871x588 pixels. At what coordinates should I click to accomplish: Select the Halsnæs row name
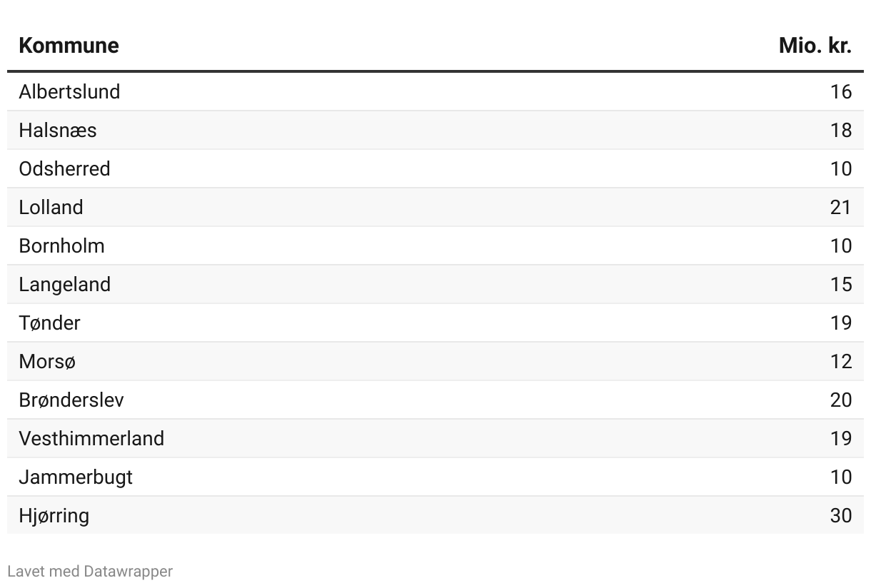click(x=58, y=130)
